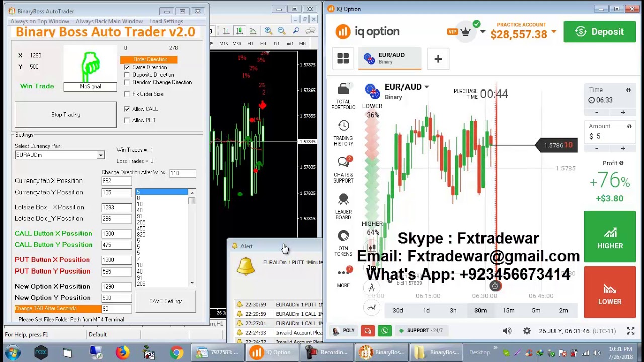
Task: Toggle Same Direction checkbox
Action: pos(127,67)
